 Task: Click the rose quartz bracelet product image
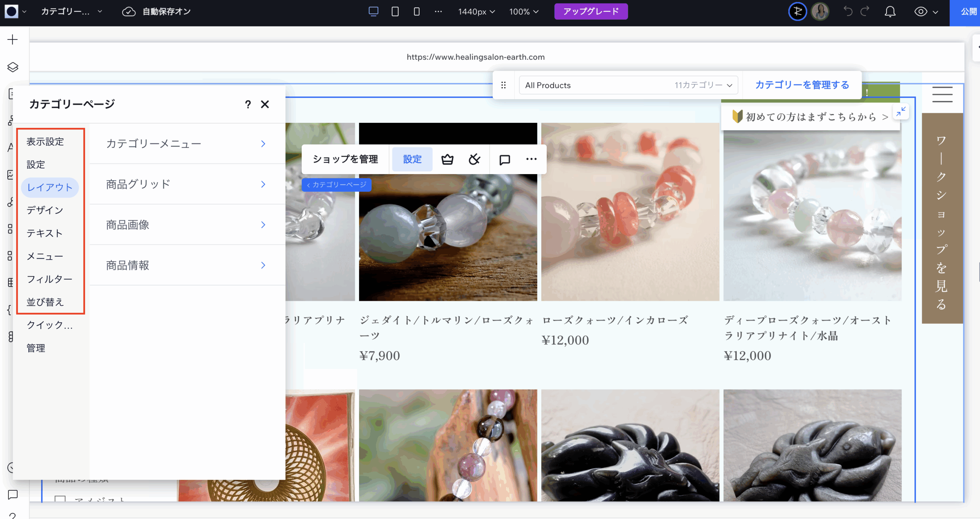(630, 212)
